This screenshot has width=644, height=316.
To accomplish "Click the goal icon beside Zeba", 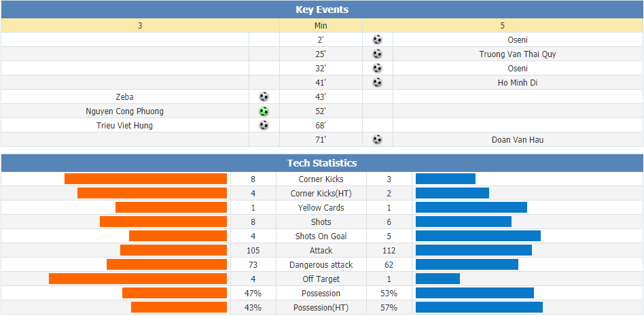I will point(264,97).
